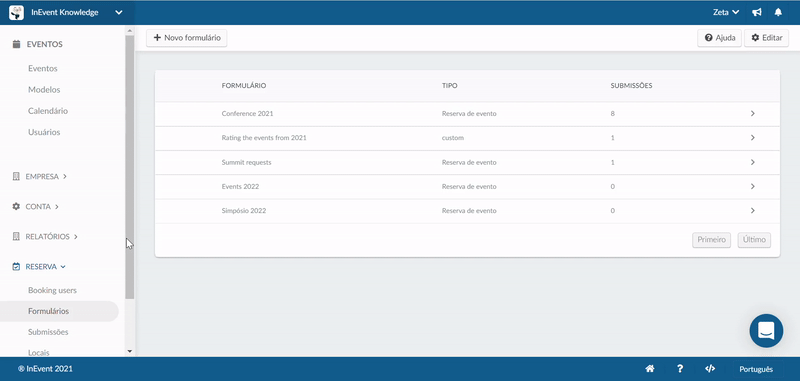The image size is (800, 381).
Task: Select the Simpósio 2022 form name
Action: coord(244,211)
